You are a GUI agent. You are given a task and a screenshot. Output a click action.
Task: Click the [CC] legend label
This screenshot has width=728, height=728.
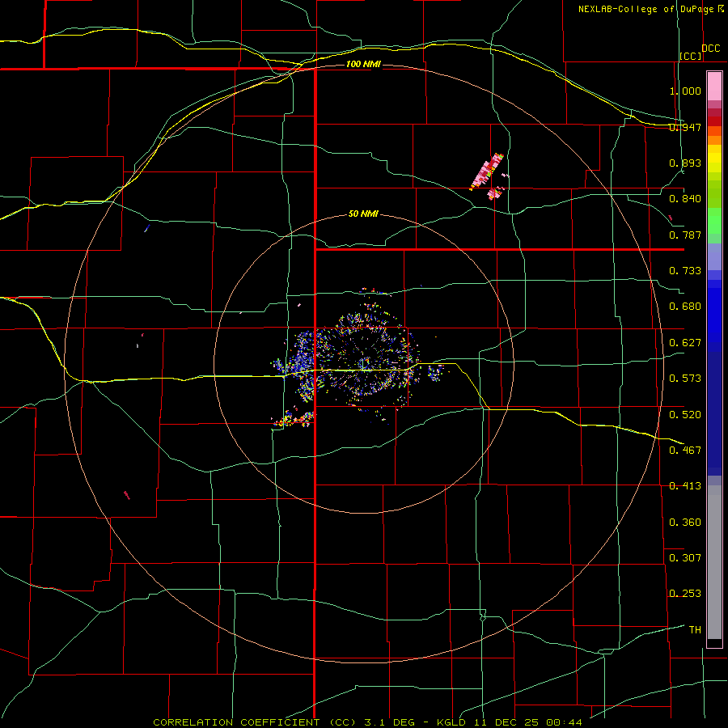coord(690,56)
